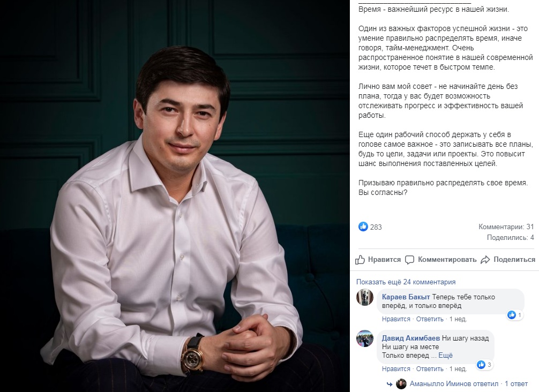Expand Давид Акимбаев's comment with Ещё
Viewport: 539px width, 392px height.
pyautogui.click(x=445, y=355)
